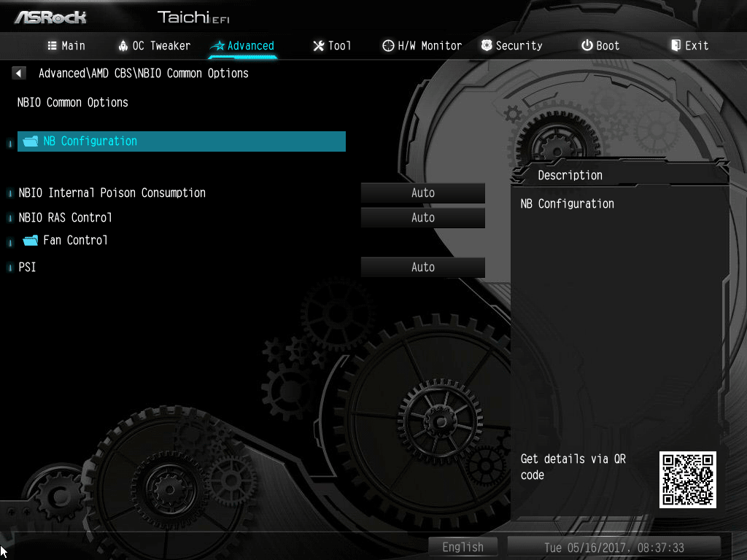Viewport: 747px width, 560px height.
Task: Click the QR code image
Action: tap(687, 480)
